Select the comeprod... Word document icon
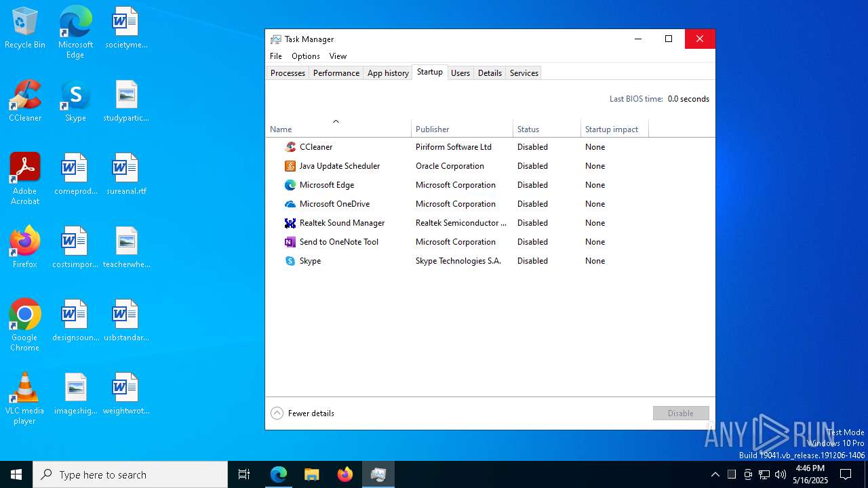 coord(75,175)
